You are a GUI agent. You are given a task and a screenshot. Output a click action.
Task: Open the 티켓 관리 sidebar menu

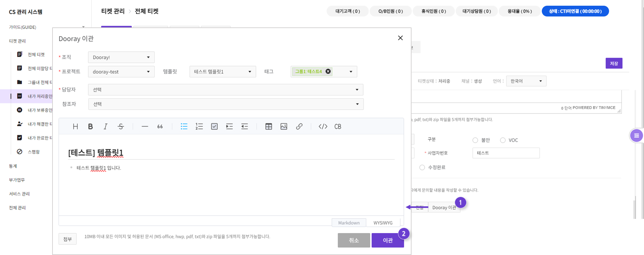pos(17,41)
